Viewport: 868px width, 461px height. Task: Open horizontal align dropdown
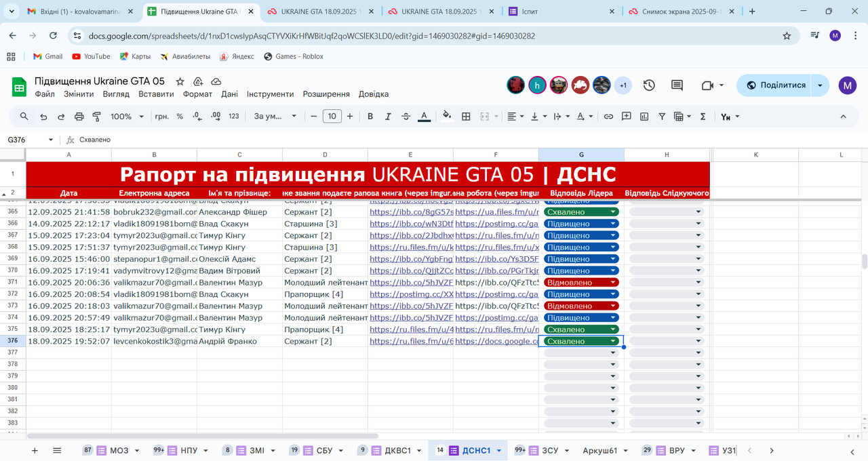coord(515,117)
